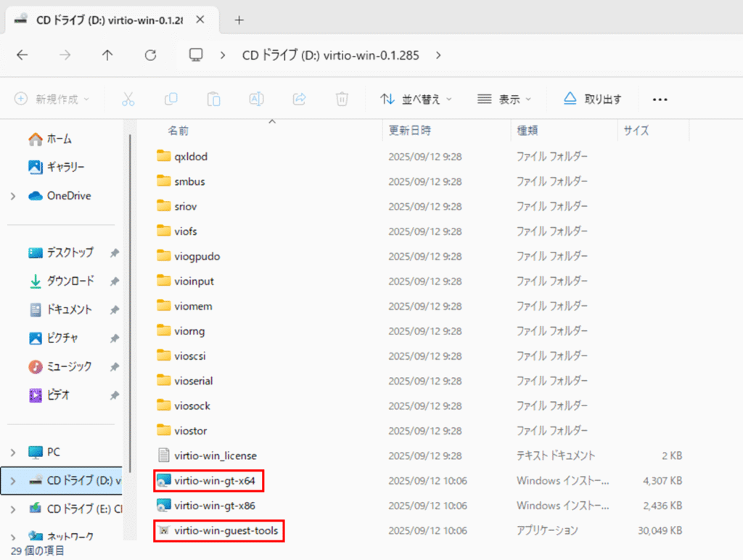
Task: Click the Share icon in toolbar
Action: [x=299, y=99]
